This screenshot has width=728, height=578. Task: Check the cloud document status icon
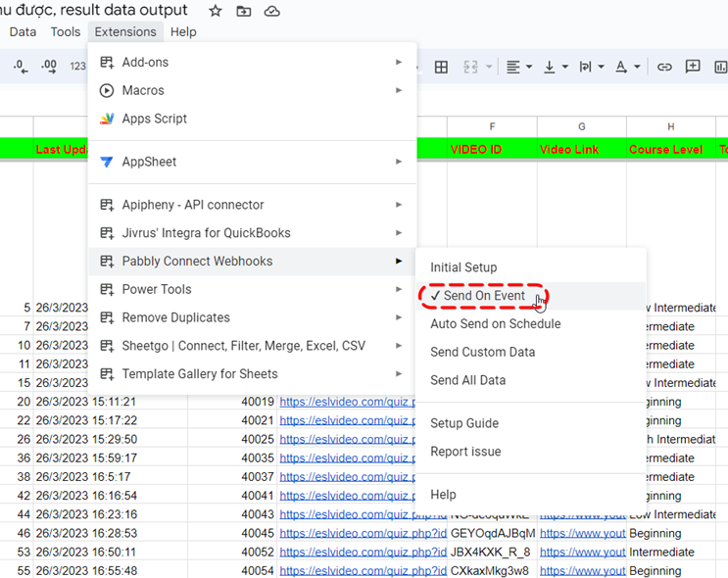point(271,11)
